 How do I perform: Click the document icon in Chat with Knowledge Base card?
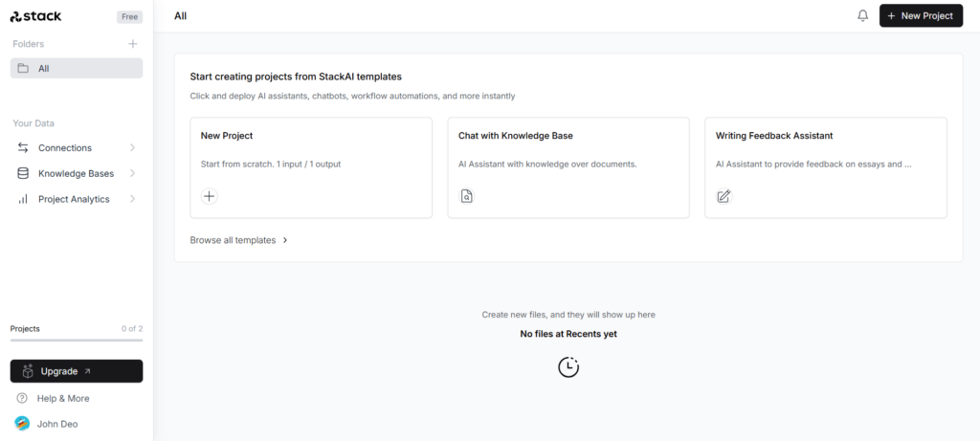tap(467, 196)
